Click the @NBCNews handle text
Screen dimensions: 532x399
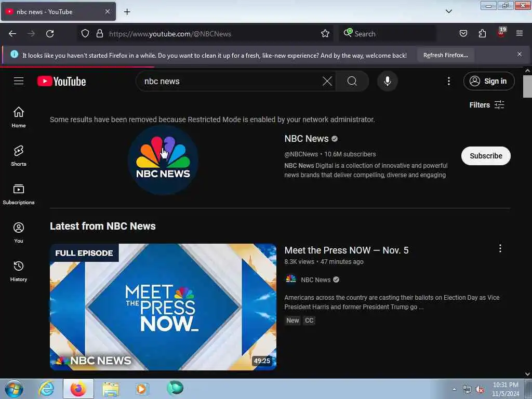tap(301, 154)
